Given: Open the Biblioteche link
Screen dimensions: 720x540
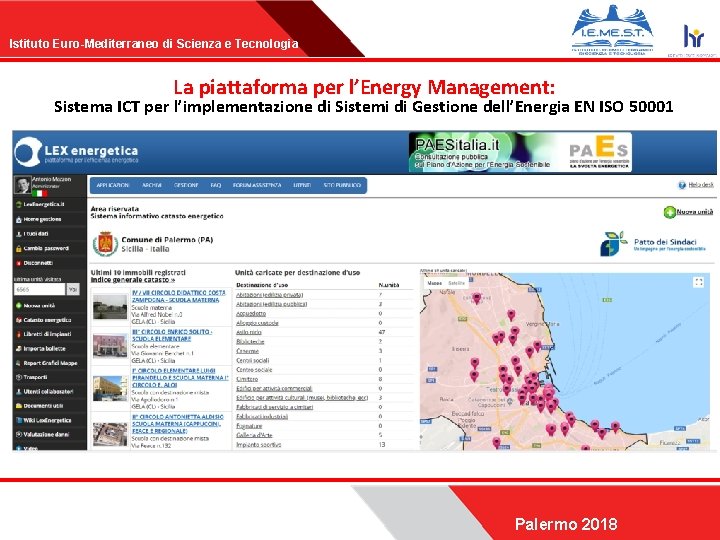Looking at the screenshot, I should click(x=250, y=342).
